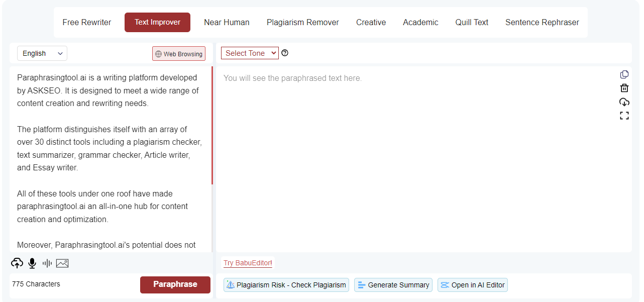Switch to the Free Rewriter tab
This screenshot has width=644, height=302.
[87, 22]
